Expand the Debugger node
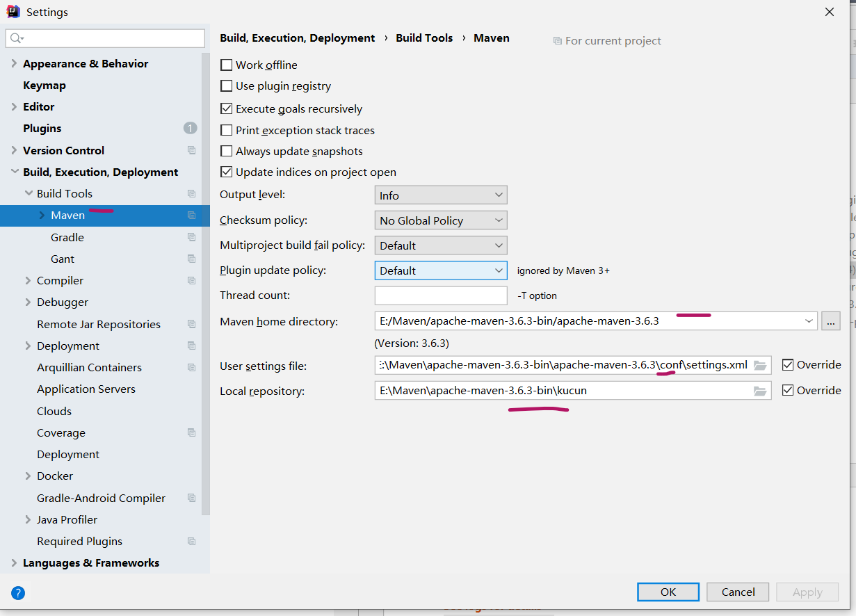Image resolution: width=856 pixels, height=616 pixels. pyautogui.click(x=29, y=302)
